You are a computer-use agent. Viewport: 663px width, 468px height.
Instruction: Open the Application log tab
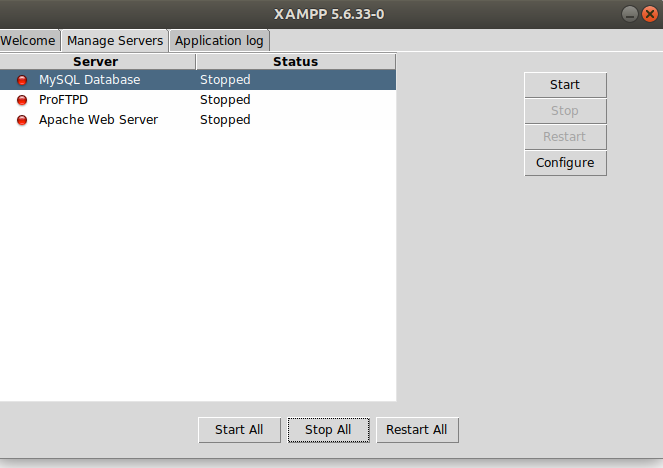219,41
